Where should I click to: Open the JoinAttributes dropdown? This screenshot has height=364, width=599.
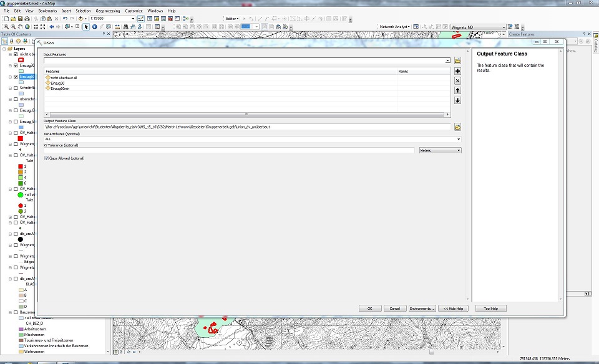(x=458, y=139)
